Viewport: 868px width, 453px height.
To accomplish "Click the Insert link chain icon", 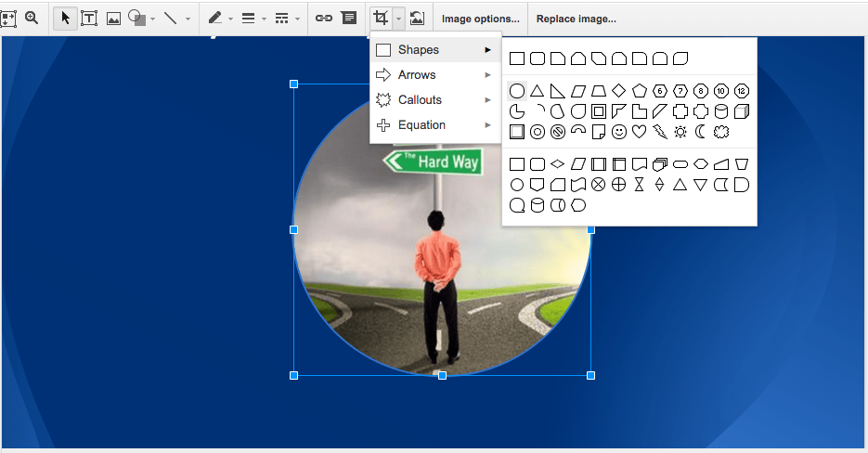I will (324, 19).
